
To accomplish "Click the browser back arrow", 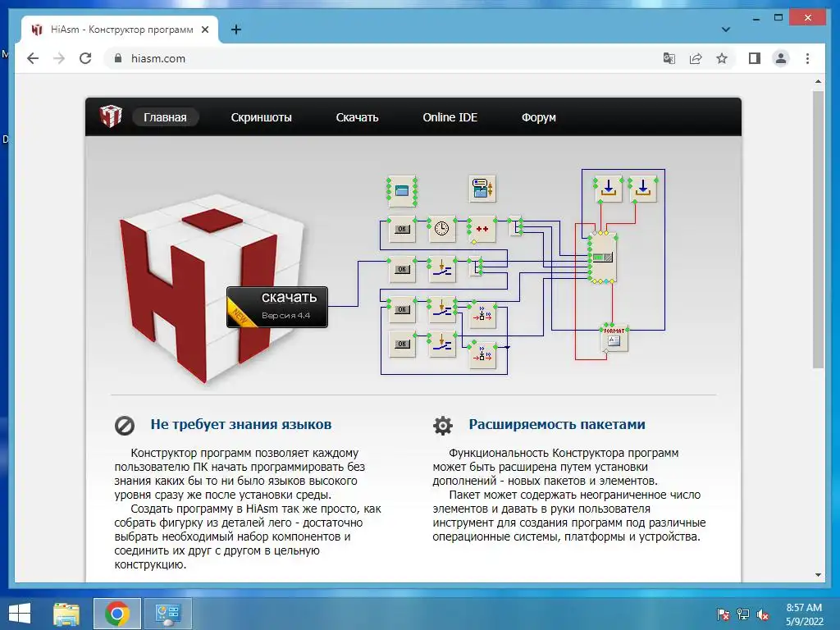I will pyautogui.click(x=33, y=58).
